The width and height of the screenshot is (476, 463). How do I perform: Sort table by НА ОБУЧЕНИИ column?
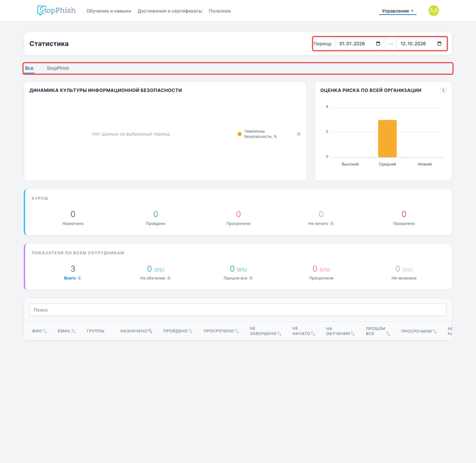[353, 334]
